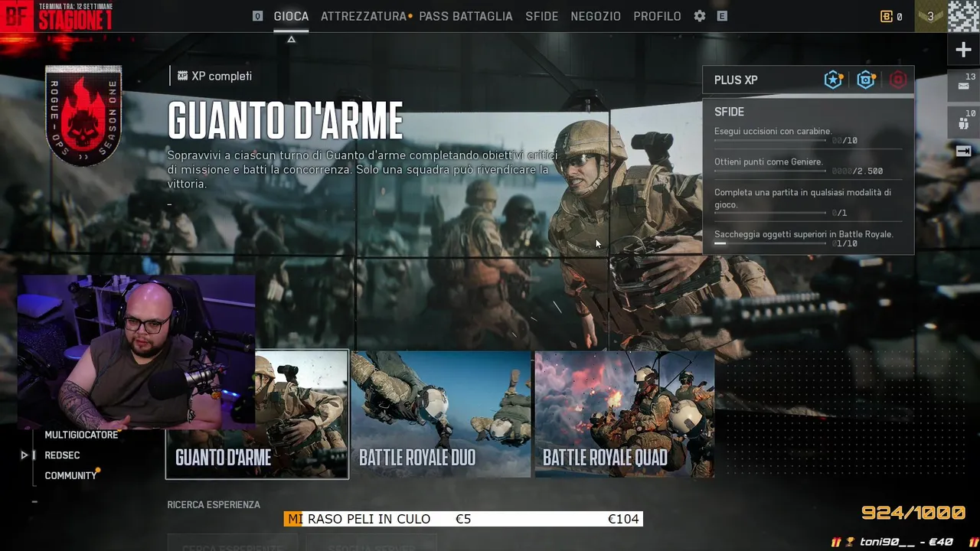
Task: Click the carabine kills progress bar
Action: click(770, 141)
